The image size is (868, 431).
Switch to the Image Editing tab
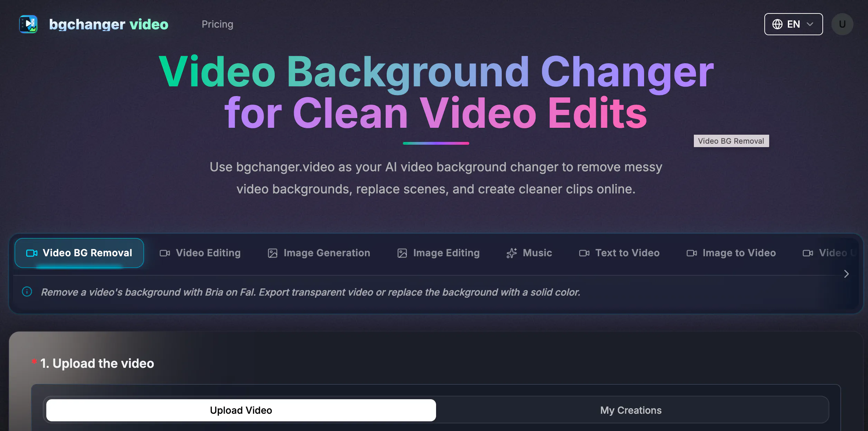coord(438,253)
